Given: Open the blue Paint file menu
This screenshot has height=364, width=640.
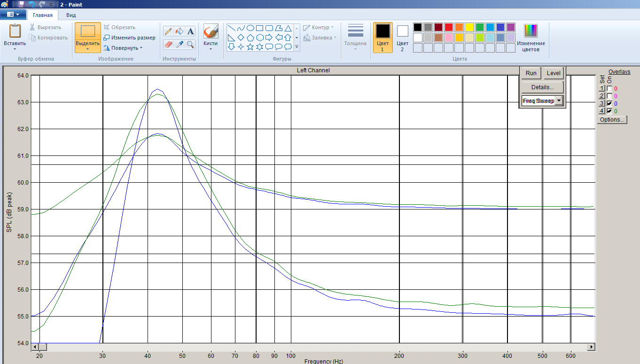Looking at the screenshot, I should [13, 15].
